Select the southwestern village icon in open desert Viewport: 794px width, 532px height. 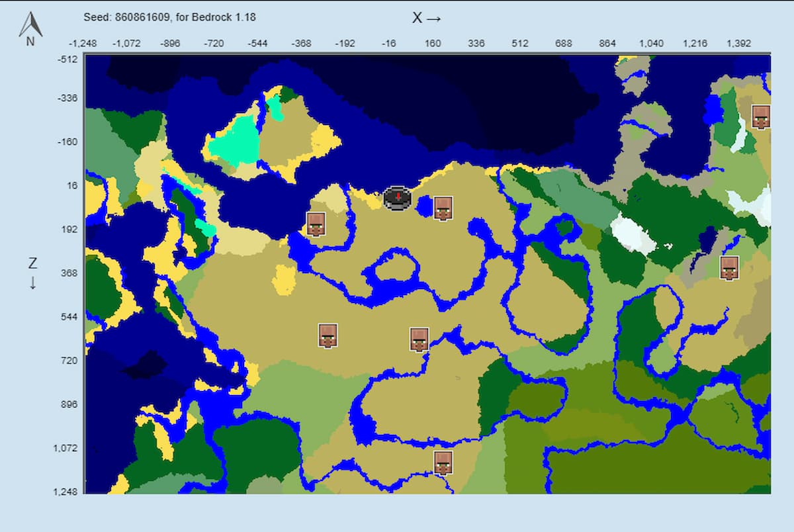(x=328, y=335)
